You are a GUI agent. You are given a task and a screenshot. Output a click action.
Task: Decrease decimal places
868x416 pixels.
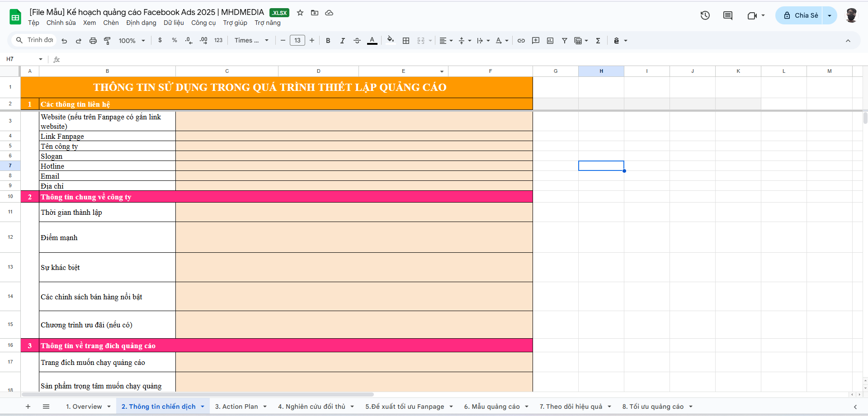click(x=189, y=40)
